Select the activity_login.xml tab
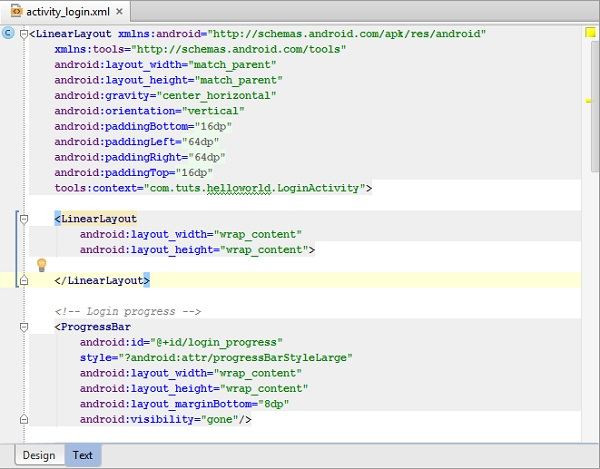 66,11
